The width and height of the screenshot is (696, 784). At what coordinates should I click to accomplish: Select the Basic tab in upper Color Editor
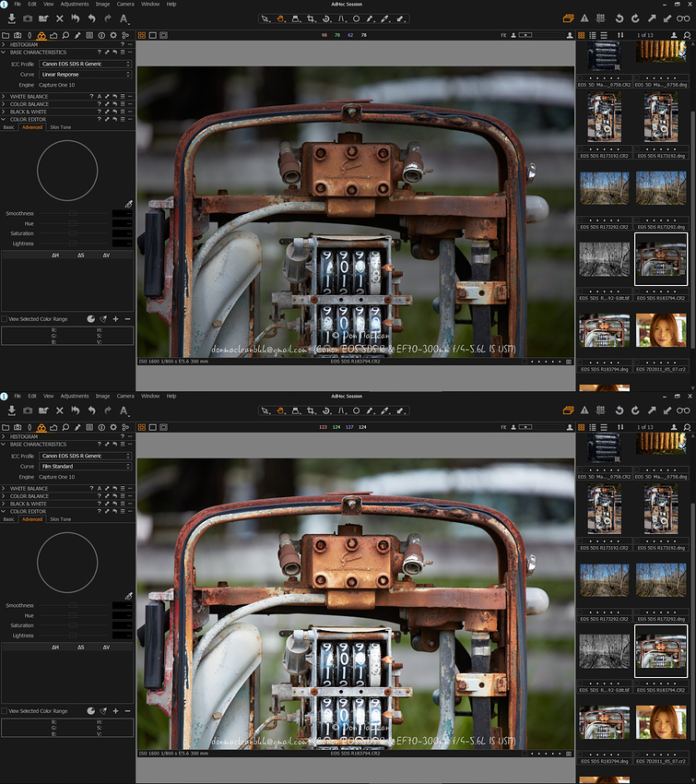pos(9,127)
